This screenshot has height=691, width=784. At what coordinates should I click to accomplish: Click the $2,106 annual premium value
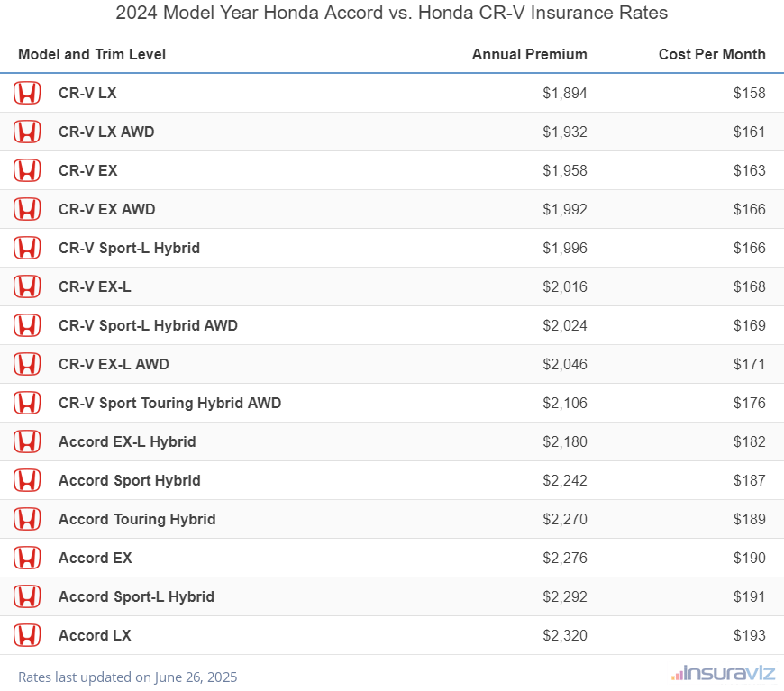[x=565, y=403]
